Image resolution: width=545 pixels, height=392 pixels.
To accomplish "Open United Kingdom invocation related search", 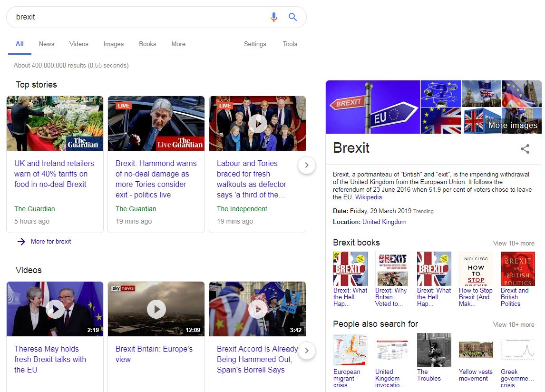I will click(392, 361).
